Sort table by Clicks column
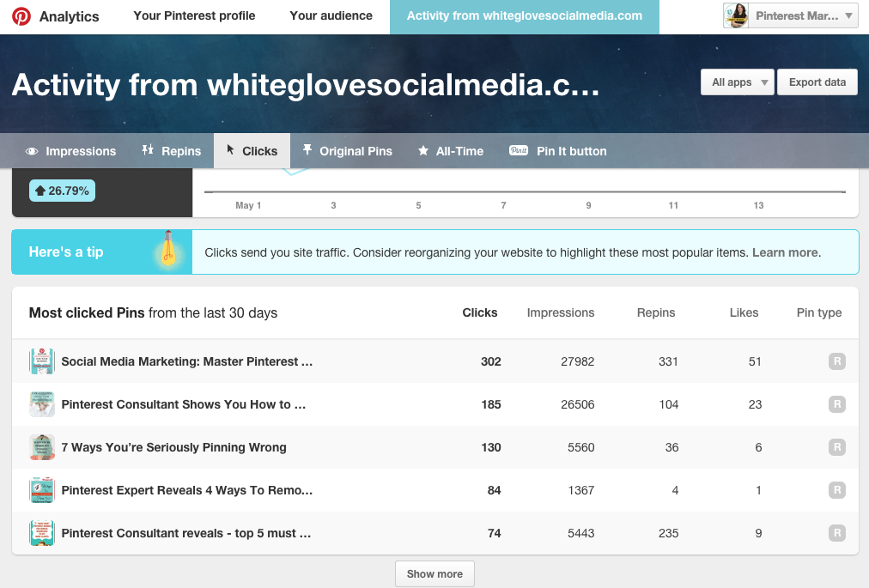Screen dimensions: 869x588 pos(480,312)
